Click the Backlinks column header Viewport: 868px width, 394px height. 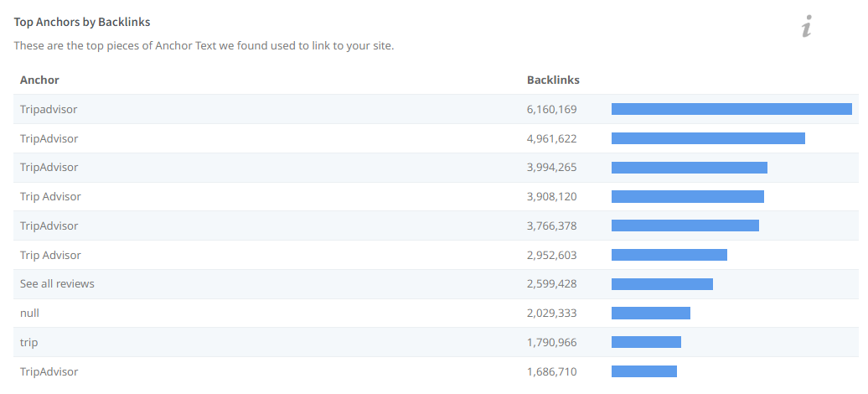coord(553,80)
